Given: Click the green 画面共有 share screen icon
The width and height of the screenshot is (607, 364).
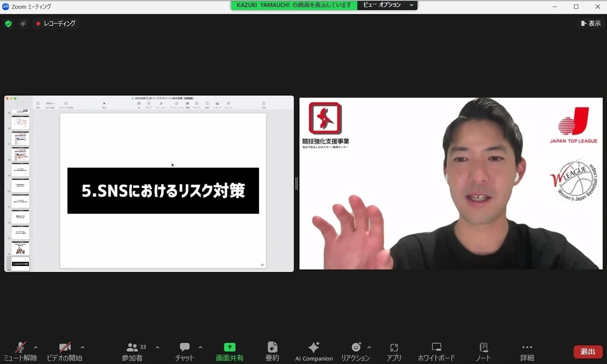Looking at the screenshot, I should click(x=230, y=347).
